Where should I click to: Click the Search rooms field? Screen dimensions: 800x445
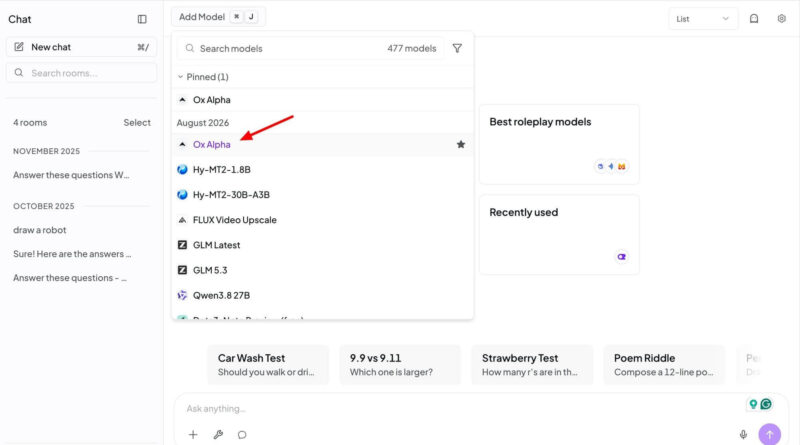tap(81, 73)
